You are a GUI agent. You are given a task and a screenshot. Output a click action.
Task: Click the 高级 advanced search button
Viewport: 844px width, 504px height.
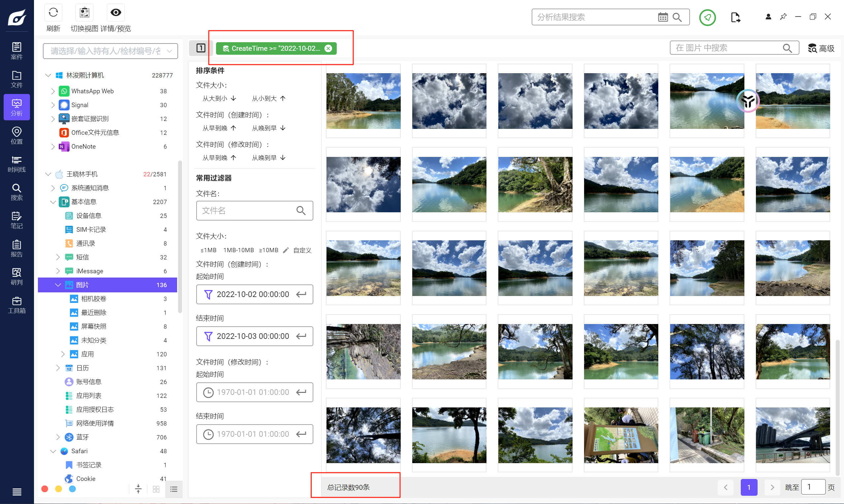tap(821, 48)
